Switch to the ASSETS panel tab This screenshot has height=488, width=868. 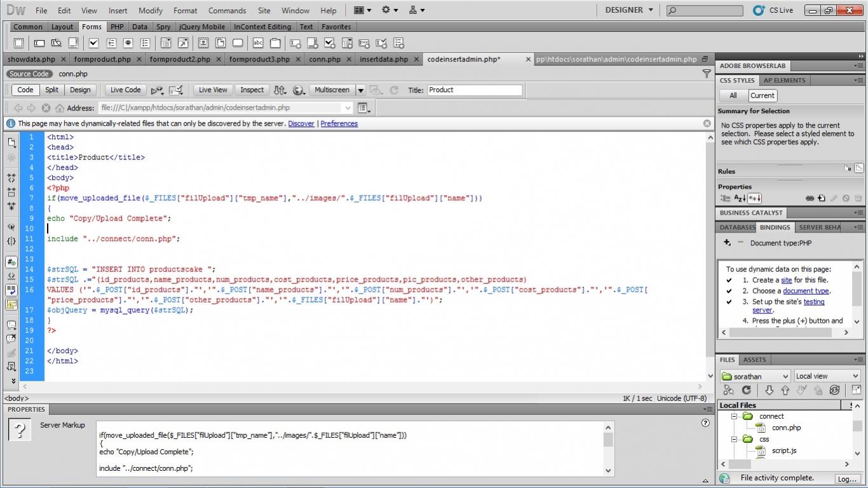coord(754,360)
